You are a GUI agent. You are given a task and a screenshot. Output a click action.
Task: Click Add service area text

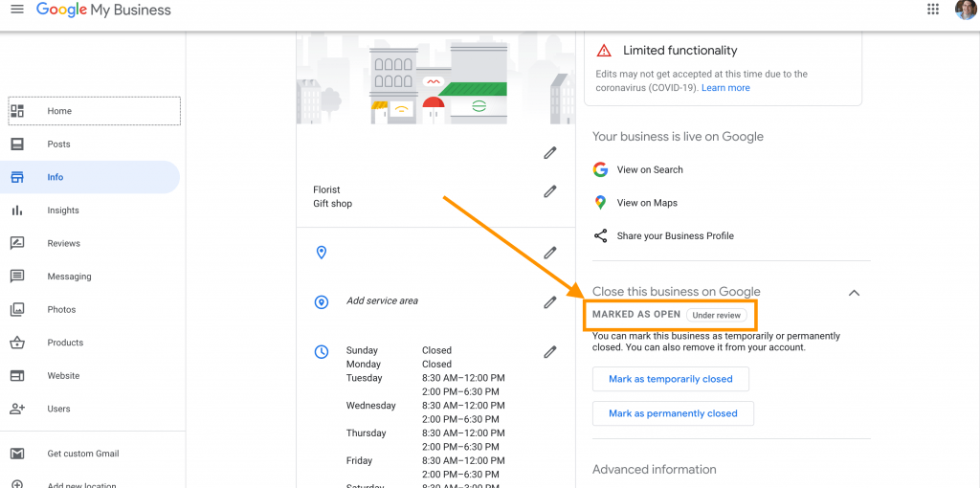(x=383, y=300)
